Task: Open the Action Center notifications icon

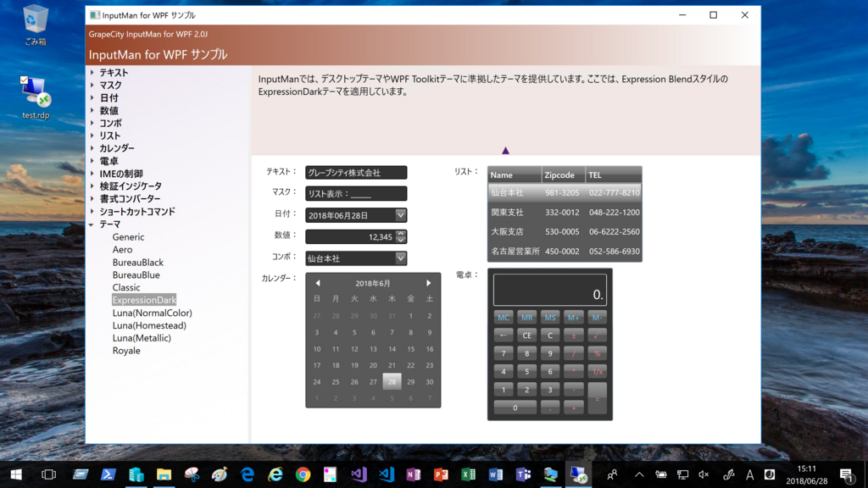Action: point(846,475)
